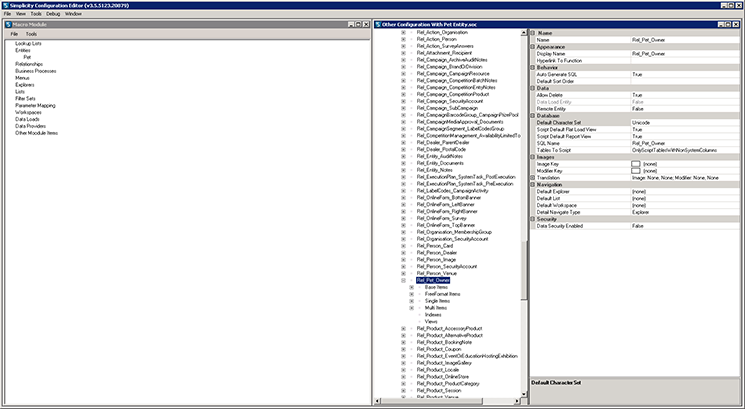
Task: Select Lookup Lists in Macro Module
Action: [x=29, y=43]
